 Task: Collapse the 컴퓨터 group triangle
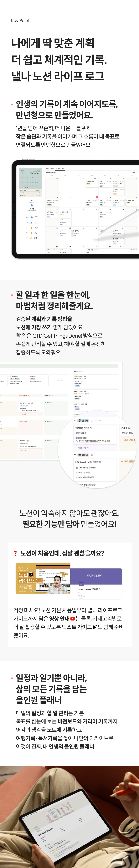pos(75,455)
